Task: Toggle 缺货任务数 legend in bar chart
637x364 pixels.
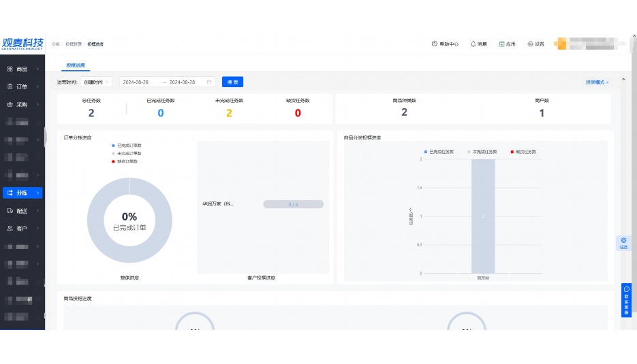Action: pos(523,152)
